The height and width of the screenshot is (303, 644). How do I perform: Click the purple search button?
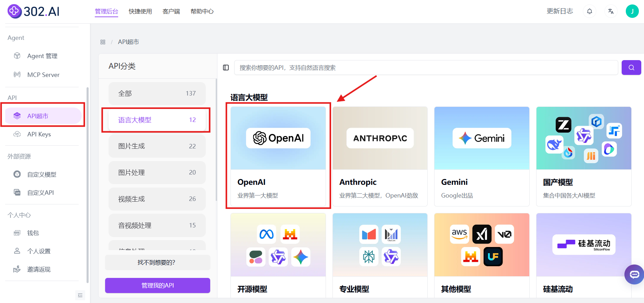pyautogui.click(x=631, y=68)
